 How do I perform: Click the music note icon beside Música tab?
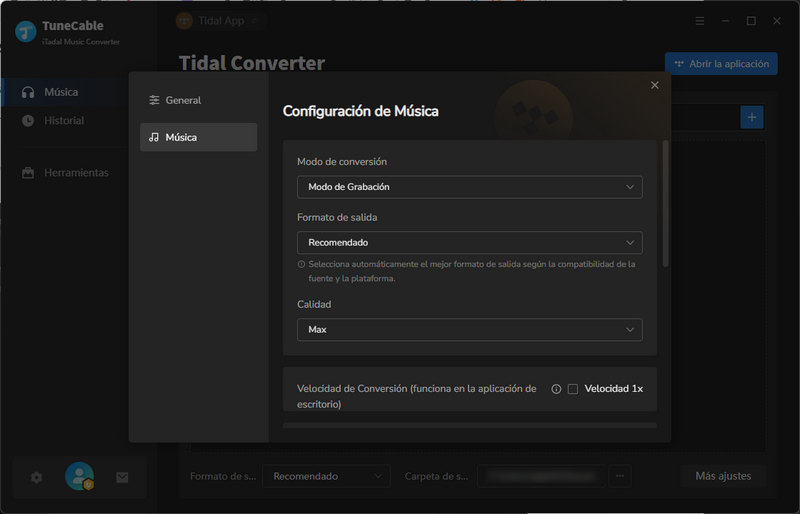tap(154, 137)
